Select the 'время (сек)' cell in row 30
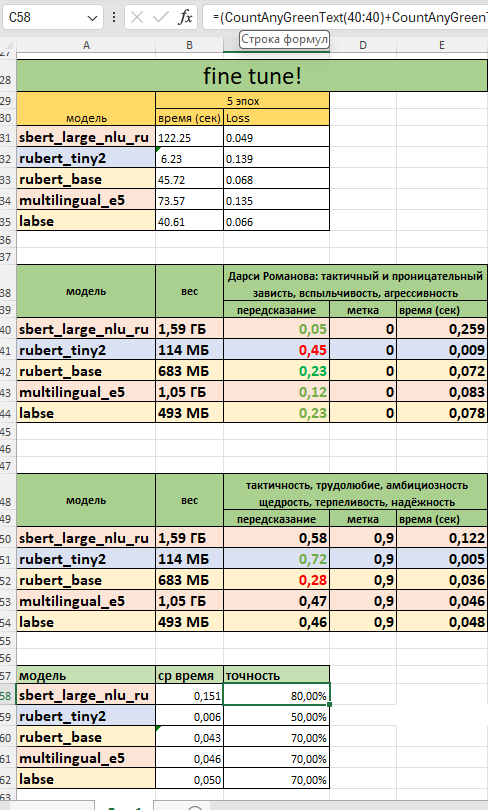The width and height of the screenshot is (488, 810). pos(190,117)
